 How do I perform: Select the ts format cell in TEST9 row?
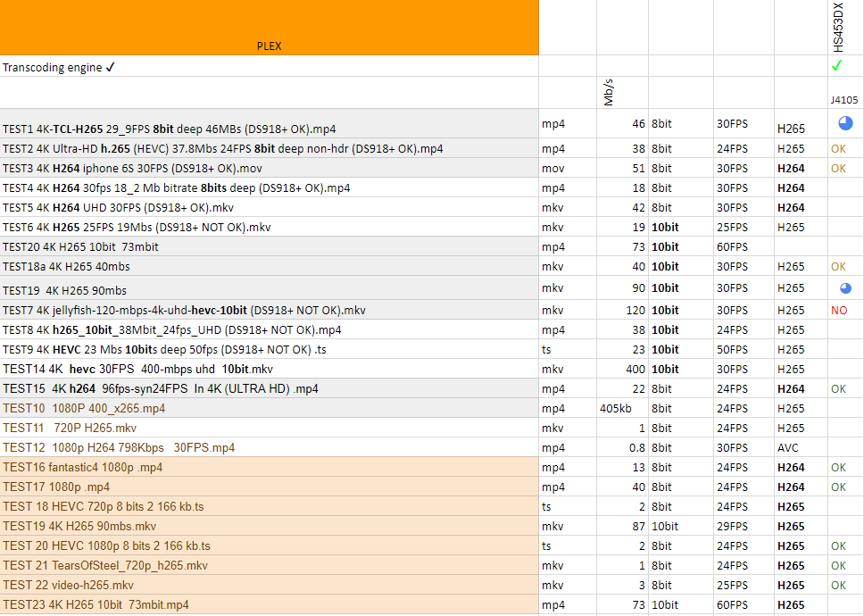568,349
